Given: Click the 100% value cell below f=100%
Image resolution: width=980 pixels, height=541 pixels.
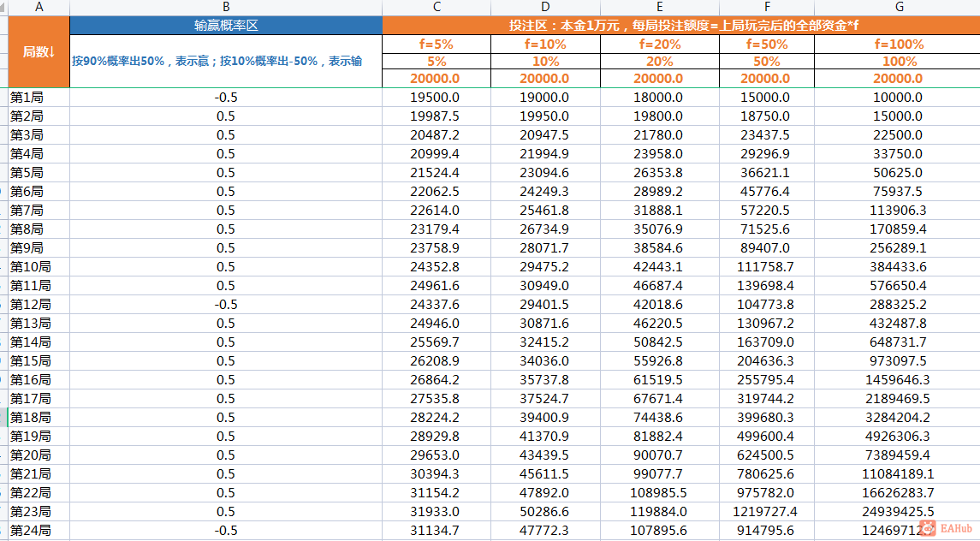Looking at the screenshot, I should pyautogui.click(x=899, y=62).
